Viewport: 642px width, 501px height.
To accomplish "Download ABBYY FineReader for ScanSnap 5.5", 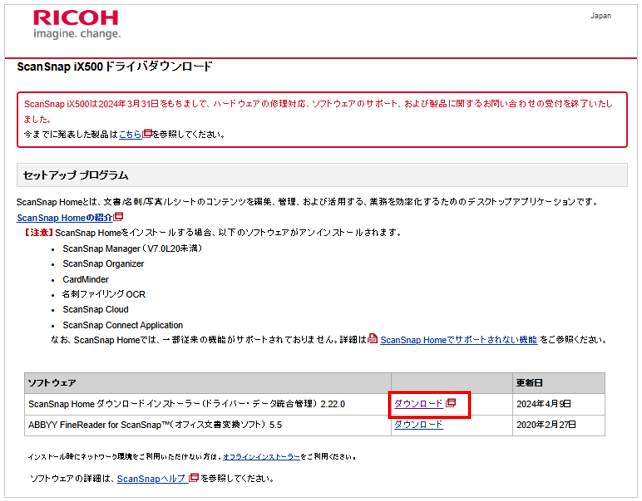I will click(418, 424).
